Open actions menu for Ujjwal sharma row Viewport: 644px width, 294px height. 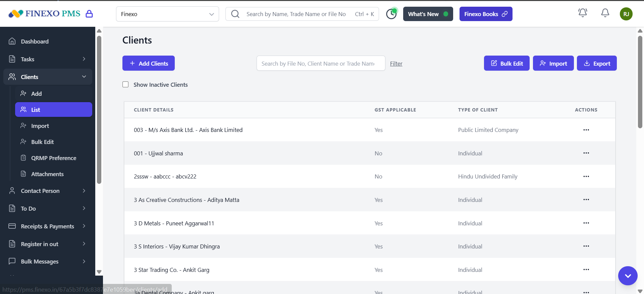(x=586, y=153)
